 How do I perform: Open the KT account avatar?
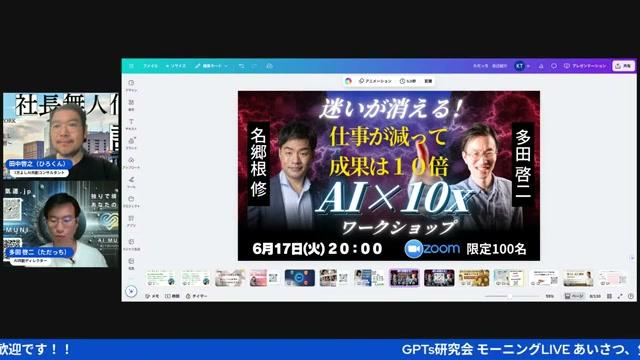(x=519, y=66)
